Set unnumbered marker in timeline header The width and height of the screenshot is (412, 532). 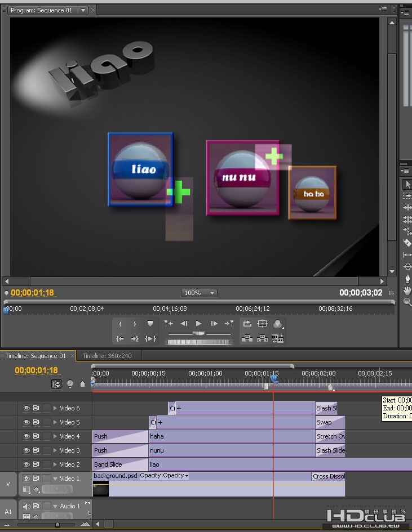(x=82, y=384)
